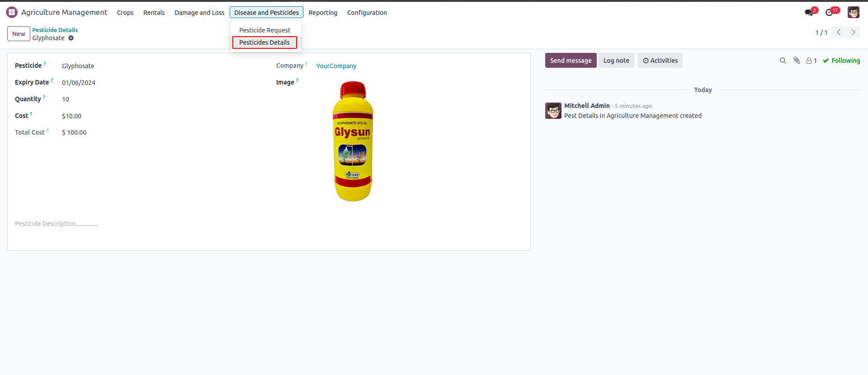Screen dimensions: 868x375
Task: Click the Image help question mark
Action: click(x=297, y=80)
